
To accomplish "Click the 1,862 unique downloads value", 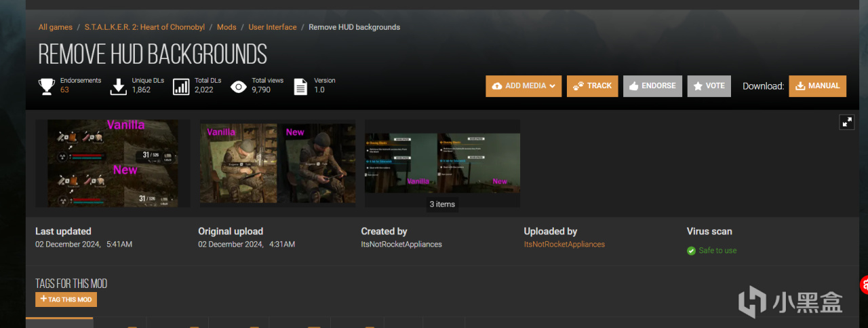I will point(141,90).
